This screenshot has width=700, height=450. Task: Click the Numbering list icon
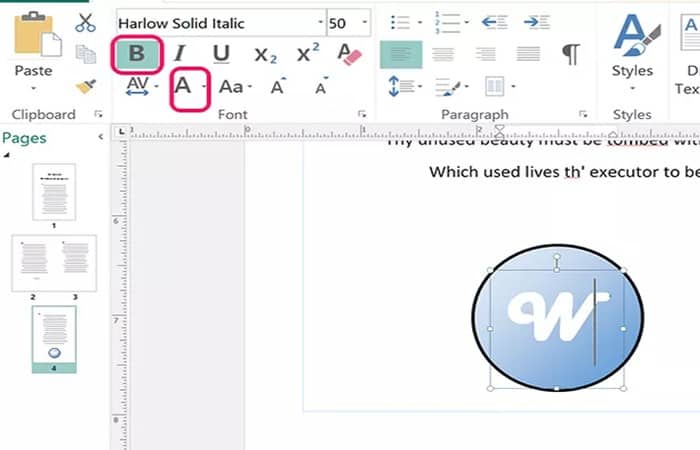[447, 22]
